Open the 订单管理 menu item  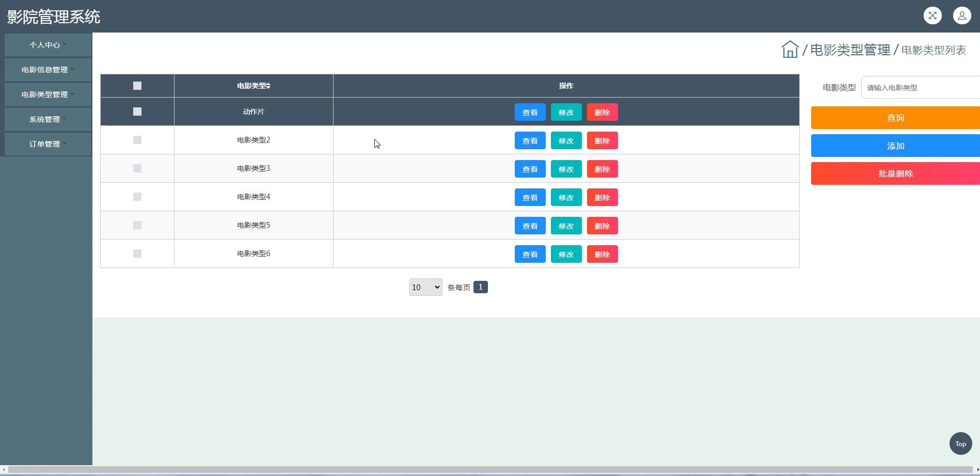pos(48,144)
